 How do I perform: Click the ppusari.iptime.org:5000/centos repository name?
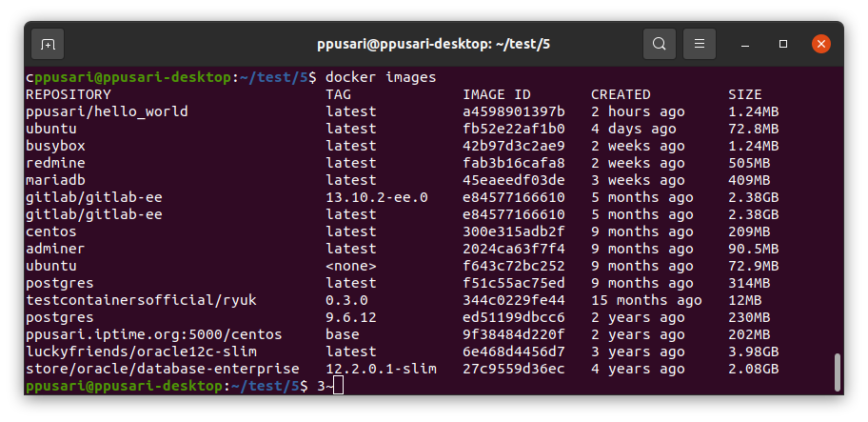tap(154, 334)
